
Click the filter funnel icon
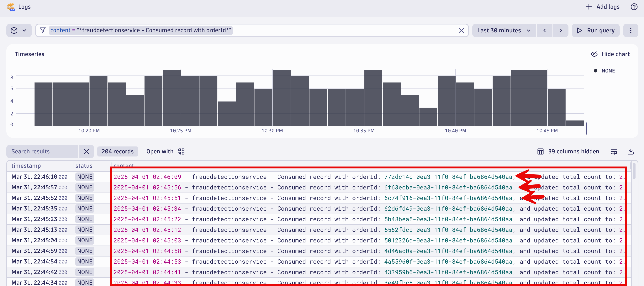pyautogui.click(x=43, y=30)
